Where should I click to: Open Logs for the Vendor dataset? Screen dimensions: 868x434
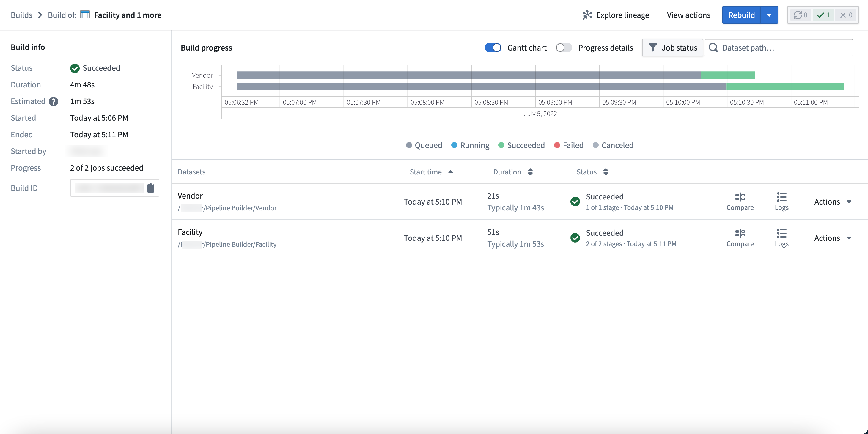pyautogui.click(x=781, y=202)
